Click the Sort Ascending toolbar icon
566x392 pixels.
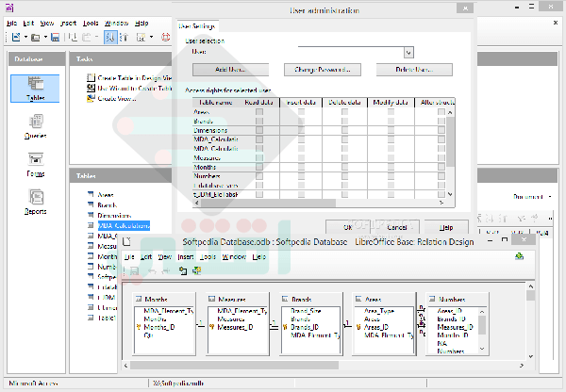pos(110,37)
